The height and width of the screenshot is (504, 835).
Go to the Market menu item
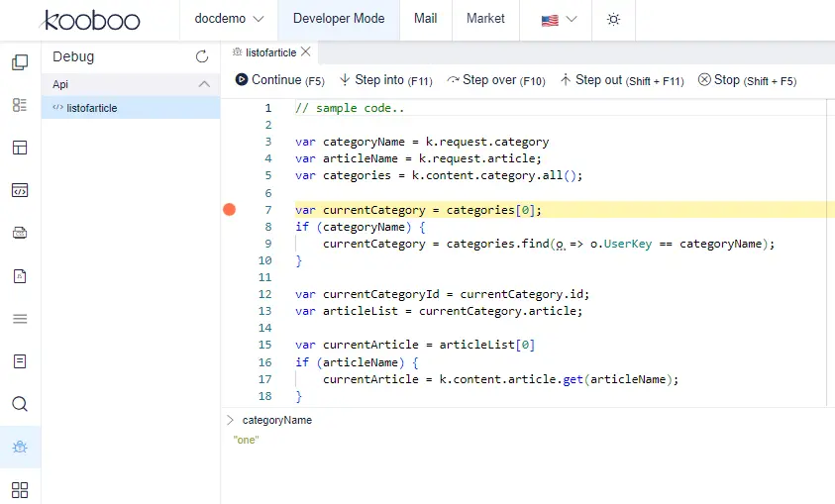(x=485, y=20)
